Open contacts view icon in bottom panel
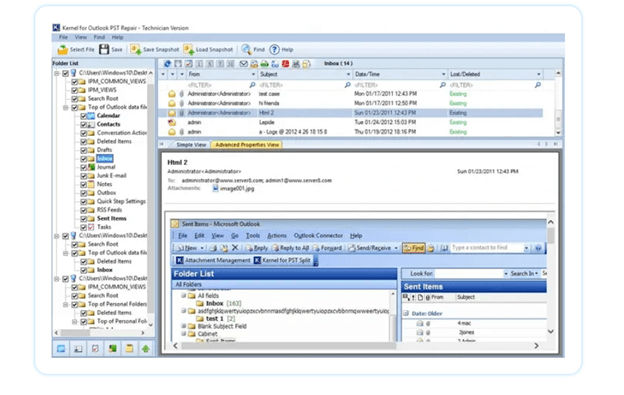This screenshot has height=395, width=624. click(78, 349)
